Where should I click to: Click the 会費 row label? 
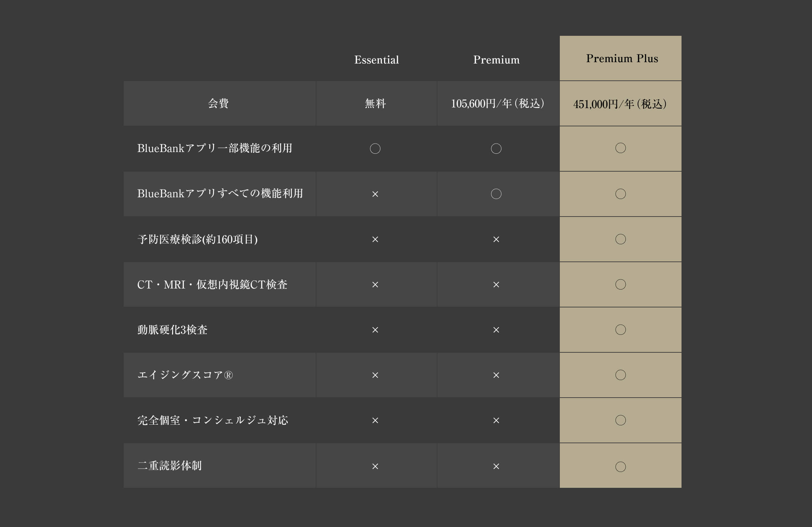(x=218, y=103)
